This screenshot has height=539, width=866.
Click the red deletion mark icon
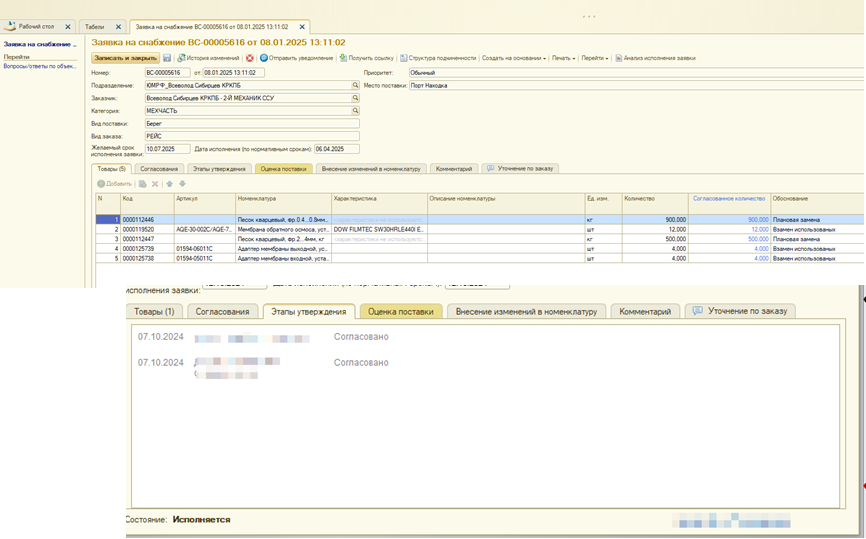[x=250, y=58]
